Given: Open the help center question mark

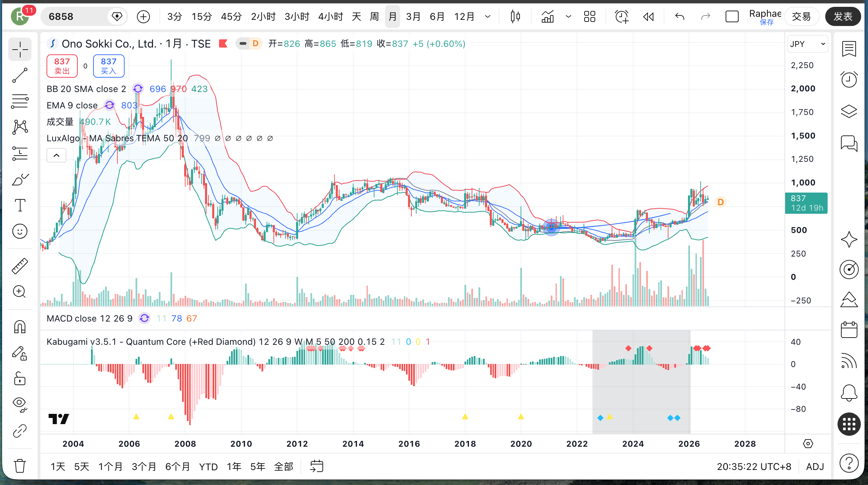Looking at the screenshot, I should 849,463.
